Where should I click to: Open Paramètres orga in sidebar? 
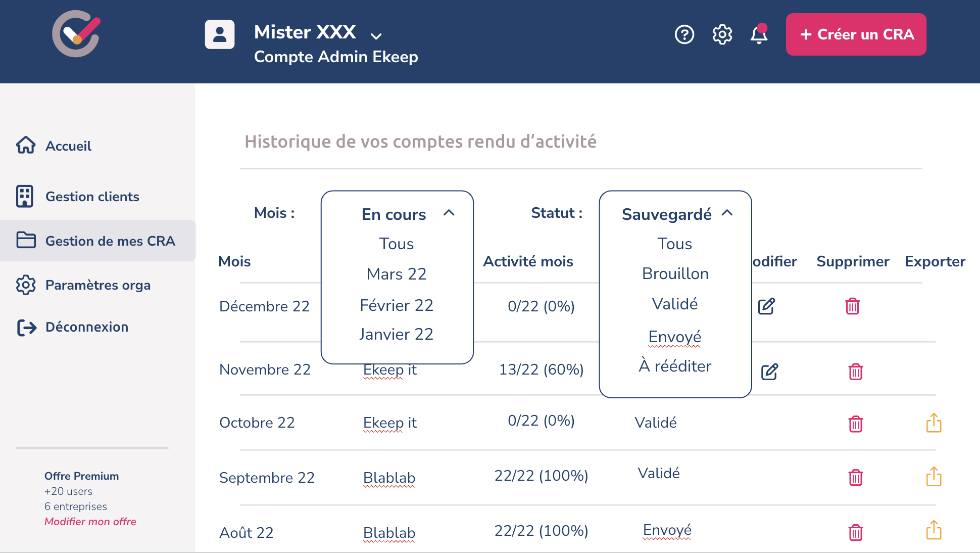pos(97,285)
